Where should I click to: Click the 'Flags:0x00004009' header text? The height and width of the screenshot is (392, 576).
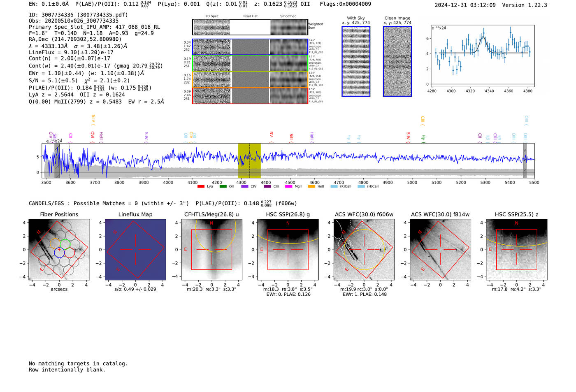345,4
